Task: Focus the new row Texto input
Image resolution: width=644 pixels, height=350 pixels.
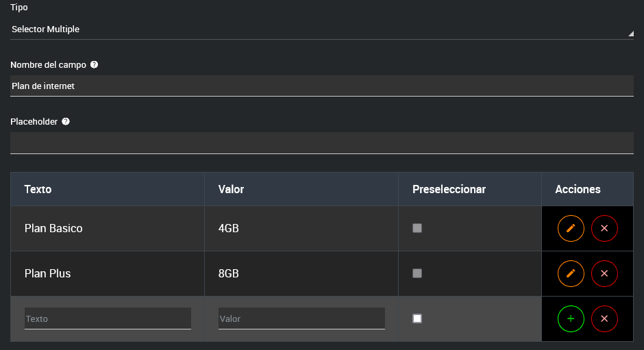Action: coord(108,318)
